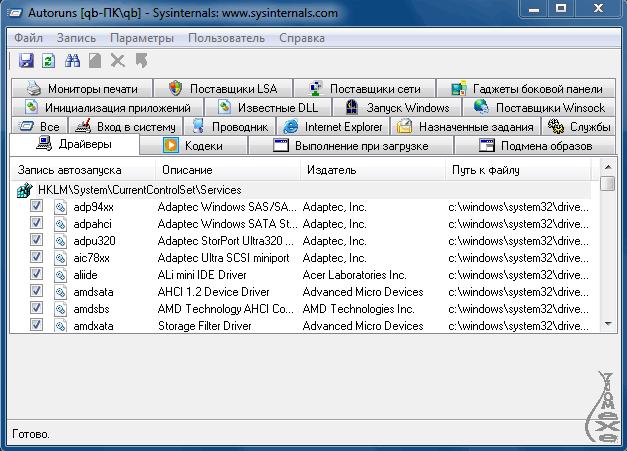Uncheck the adpahci entry checkbox
The width and height of the screenshot is (627, 451).
(36, 222)
